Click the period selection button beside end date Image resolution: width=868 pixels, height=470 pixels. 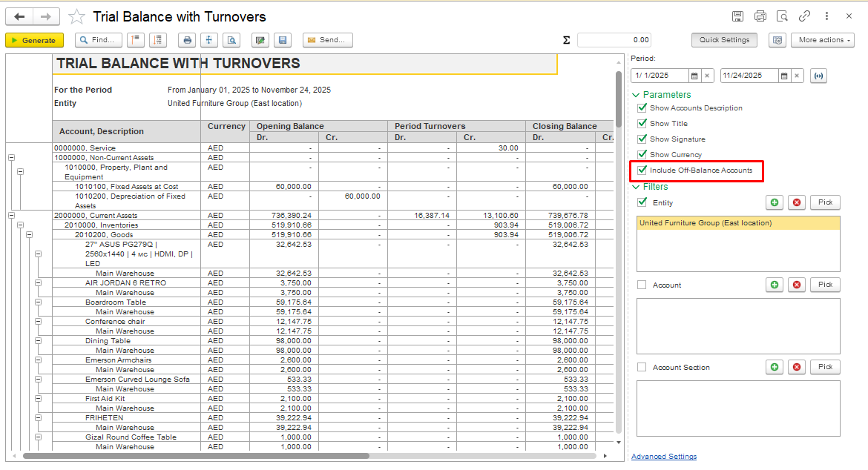click(x=818, y=76)
